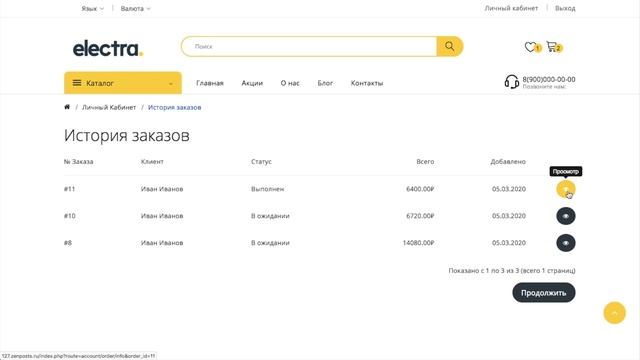Click Личный Кабинет breadcrumb link
Viewport: 640px width, 360px height.
pyautogui.click(x=109, y=107)
